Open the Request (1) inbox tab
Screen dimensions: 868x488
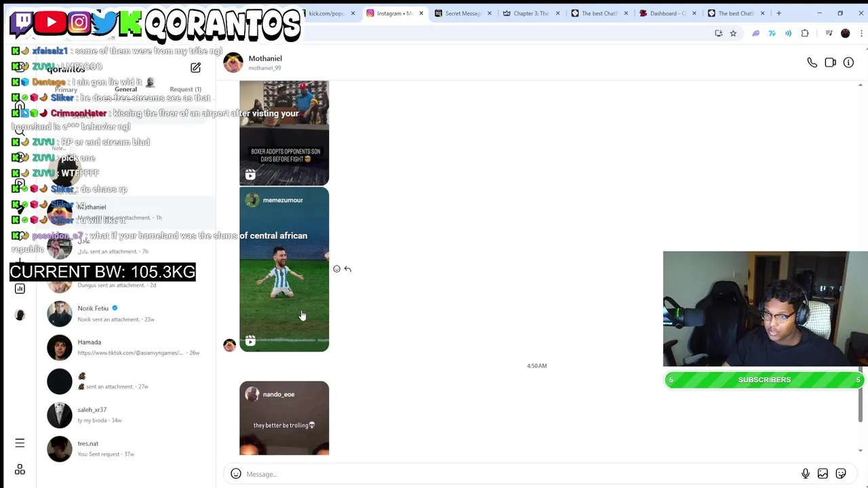[185, 89]
